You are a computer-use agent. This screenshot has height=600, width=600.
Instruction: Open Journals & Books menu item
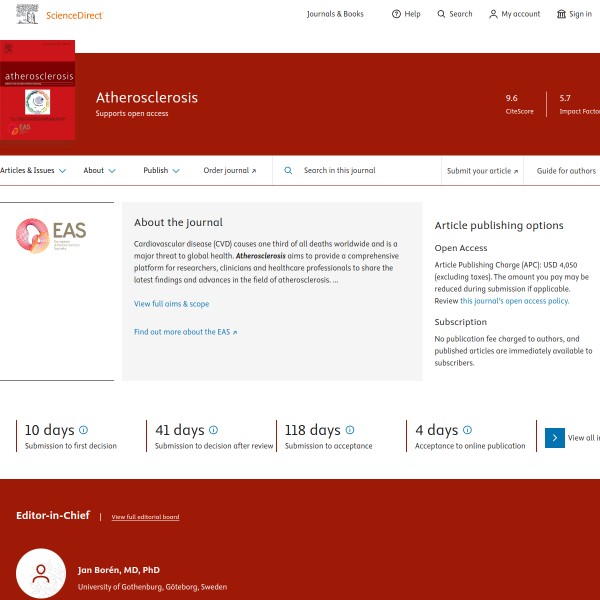[335, 14]
